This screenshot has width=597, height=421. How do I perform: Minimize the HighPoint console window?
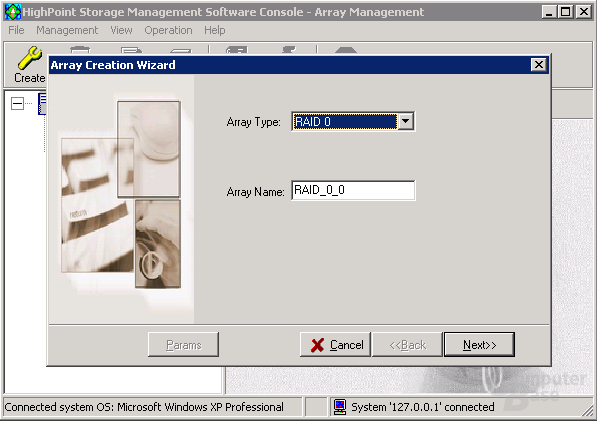549,12
